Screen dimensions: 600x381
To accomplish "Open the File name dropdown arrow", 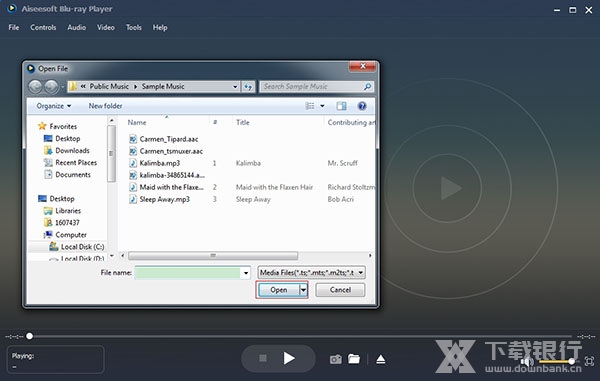I will click(246, 273).
